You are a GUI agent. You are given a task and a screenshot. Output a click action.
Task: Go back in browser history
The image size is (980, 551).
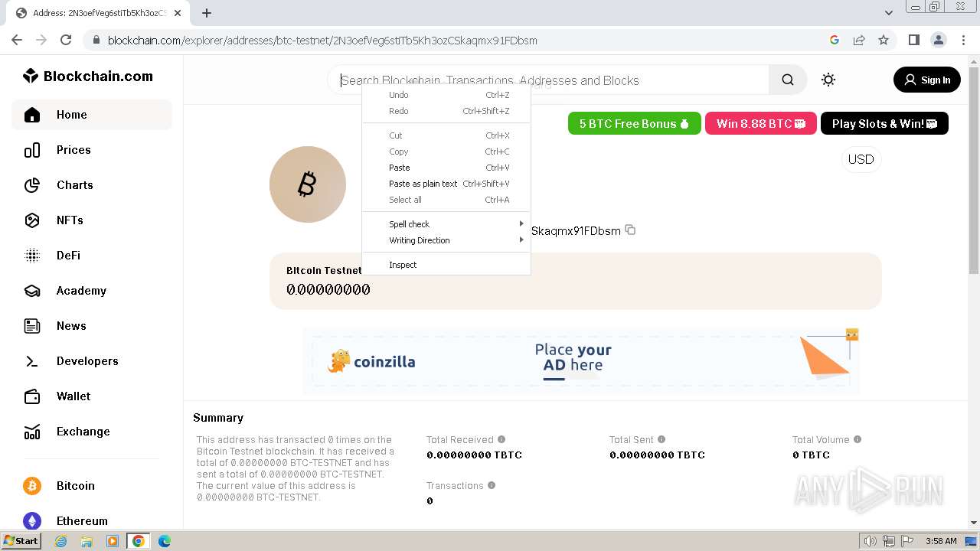point(17,40)
